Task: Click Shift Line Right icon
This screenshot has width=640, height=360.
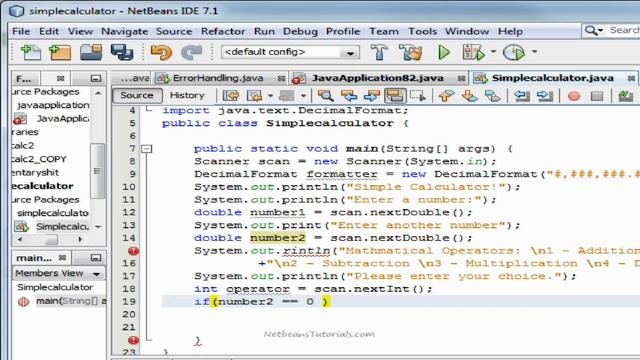Action: [x=544, y=96]
